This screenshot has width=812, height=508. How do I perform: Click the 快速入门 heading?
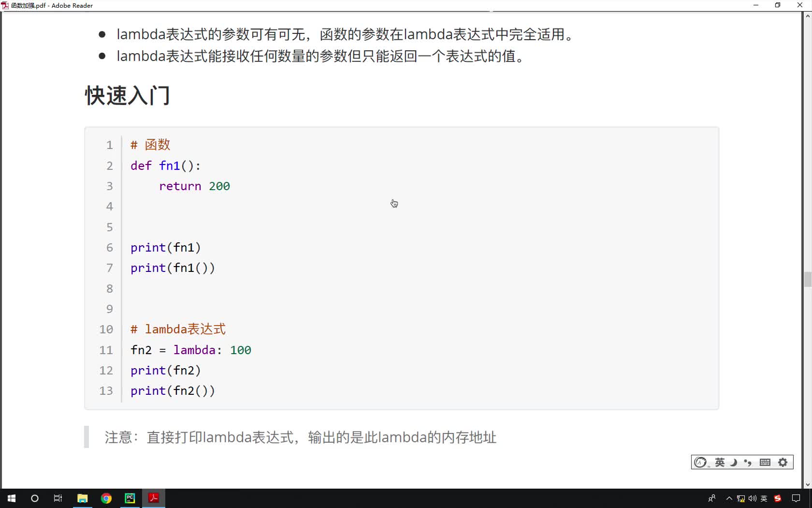(x=128, y=95)
